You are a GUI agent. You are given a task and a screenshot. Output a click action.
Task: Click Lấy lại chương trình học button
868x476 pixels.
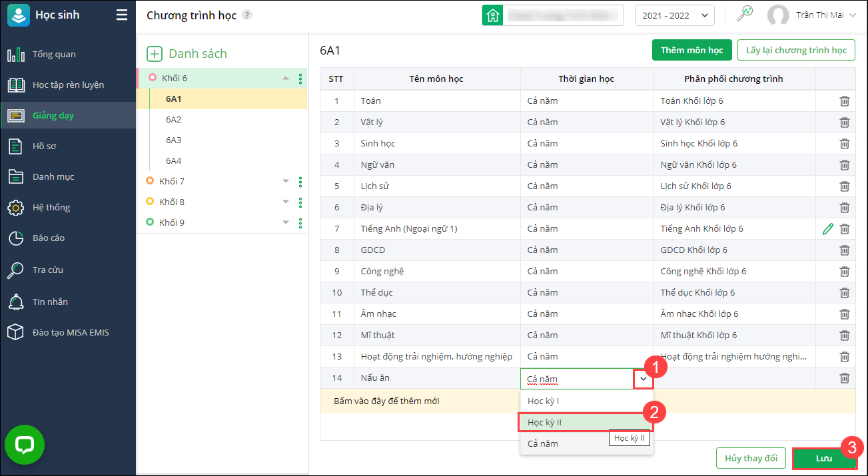[x=796, y=50]
